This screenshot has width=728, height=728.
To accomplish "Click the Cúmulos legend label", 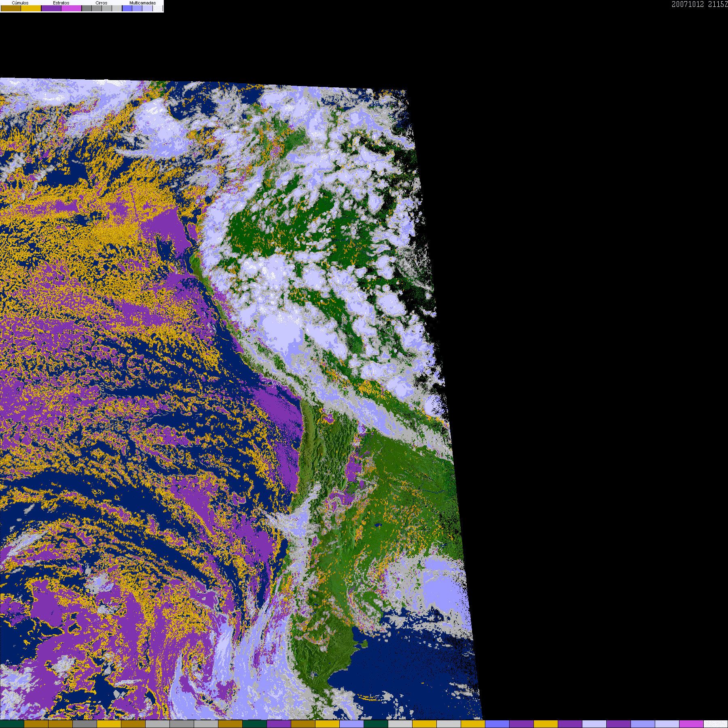I will click(x=20, y=3).
